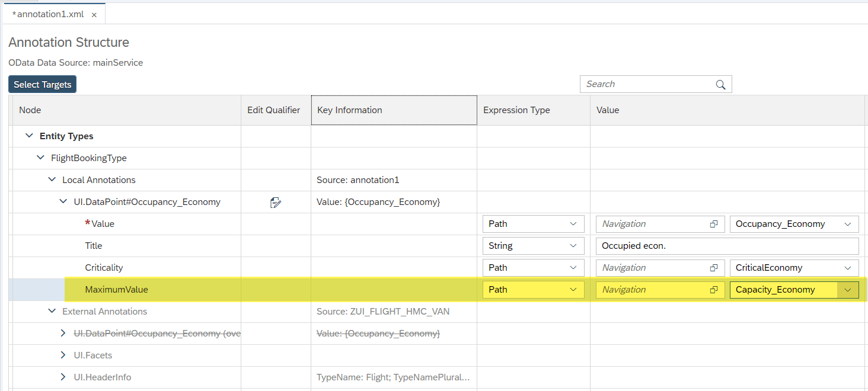This screenshot has height=391, width=868.
Task: Close the annotation1.xml editor tab
Action: 94,14
